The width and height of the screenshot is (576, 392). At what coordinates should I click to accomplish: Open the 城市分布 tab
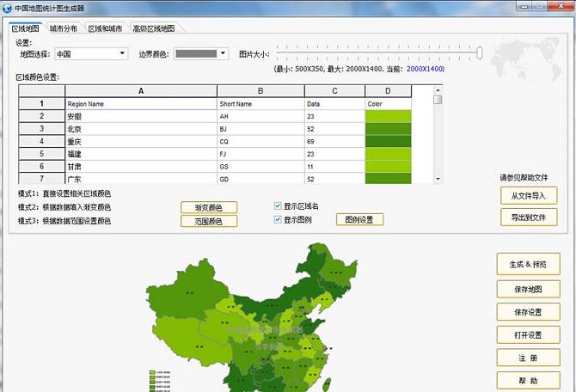pos(63,28)
